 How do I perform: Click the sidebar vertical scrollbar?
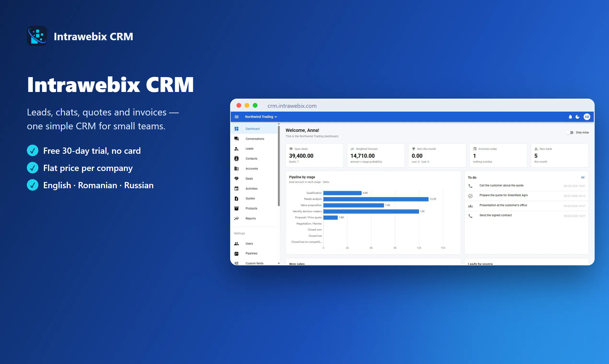click(x=279, y=166)
